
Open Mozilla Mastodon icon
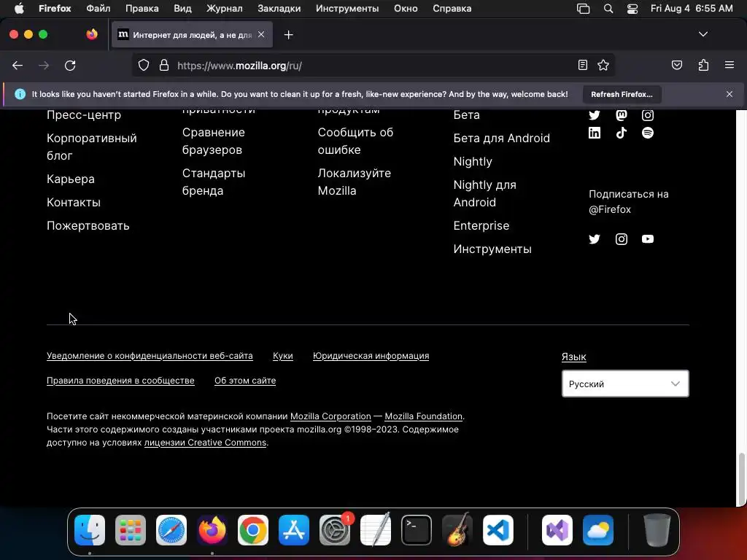pos(622,114)
